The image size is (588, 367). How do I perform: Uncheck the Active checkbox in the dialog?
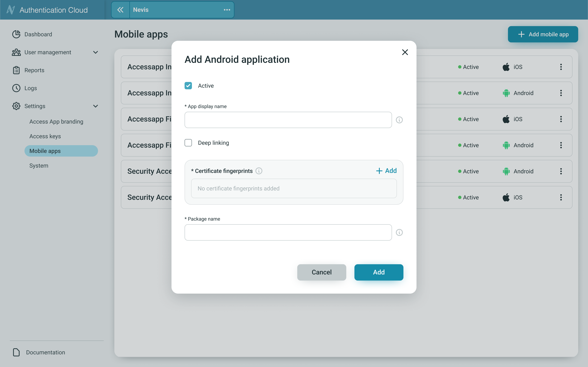[188, 85]
